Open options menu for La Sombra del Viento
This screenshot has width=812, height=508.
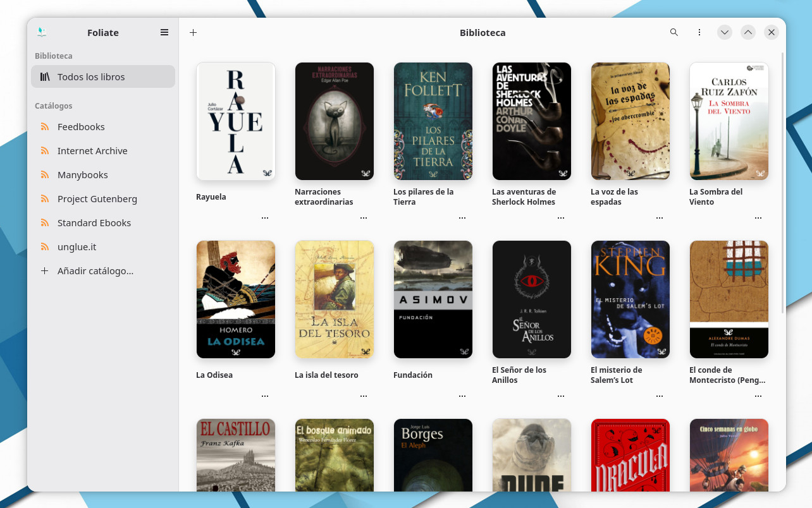pos(758,217)
